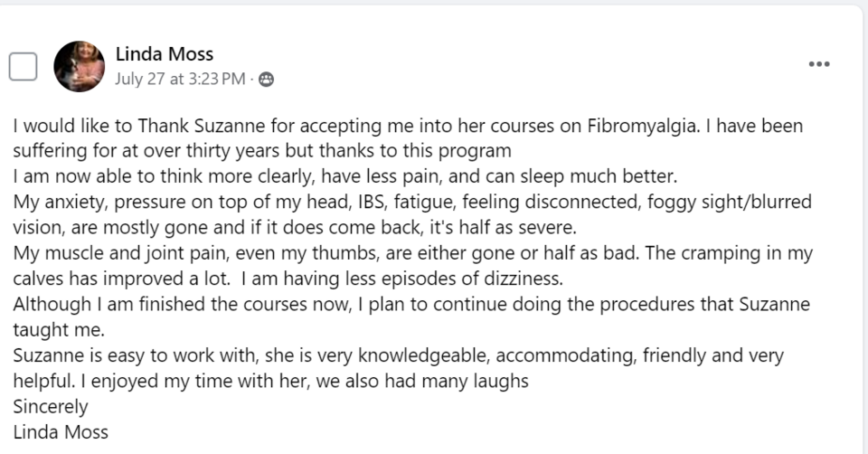Tick the checkbox beside Linda Moss's post
The image size is (868, 454).
(x=23, y=66)
